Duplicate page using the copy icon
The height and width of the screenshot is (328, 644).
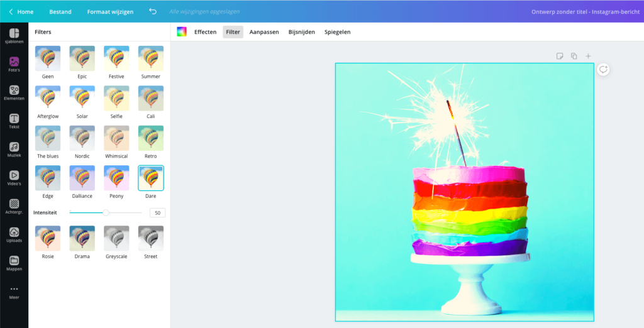[x=574, y=57]
